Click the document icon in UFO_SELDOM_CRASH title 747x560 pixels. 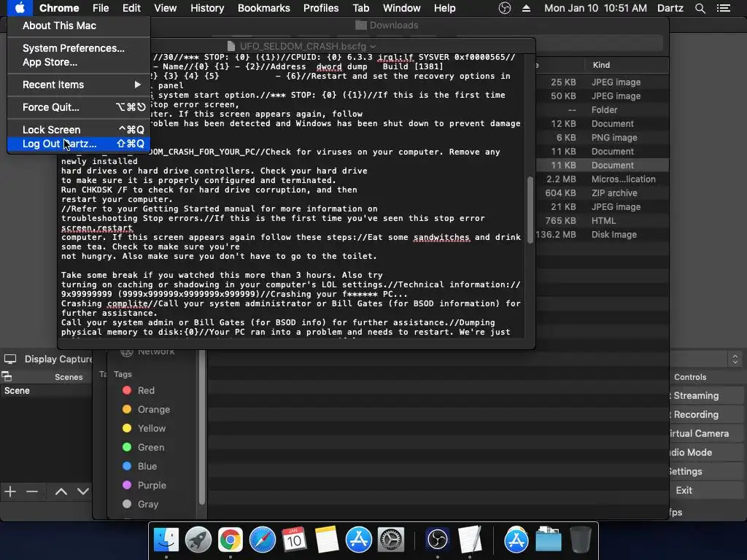pyautogui.click(x=231, y=46)
